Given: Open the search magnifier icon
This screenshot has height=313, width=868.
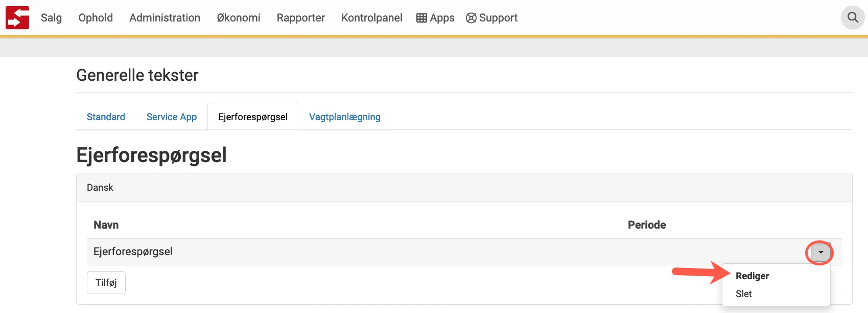Looking at the screenshot, I should (853, 18).
